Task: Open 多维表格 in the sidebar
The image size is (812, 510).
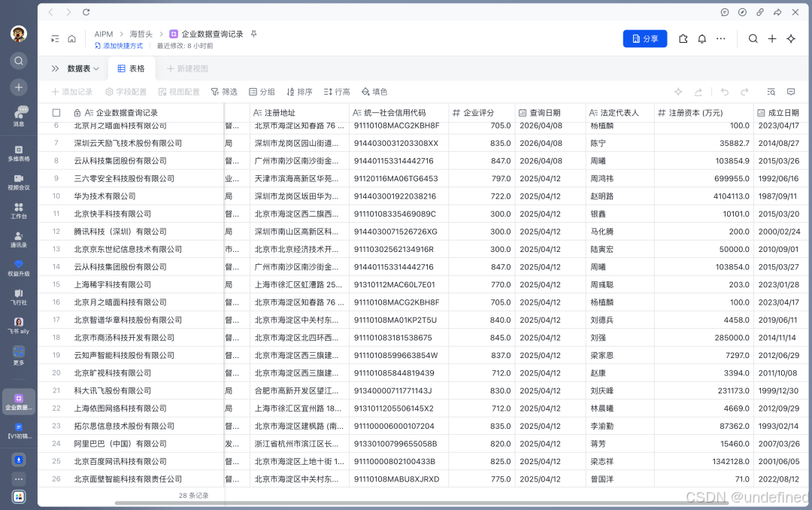Action: [19, 154]
